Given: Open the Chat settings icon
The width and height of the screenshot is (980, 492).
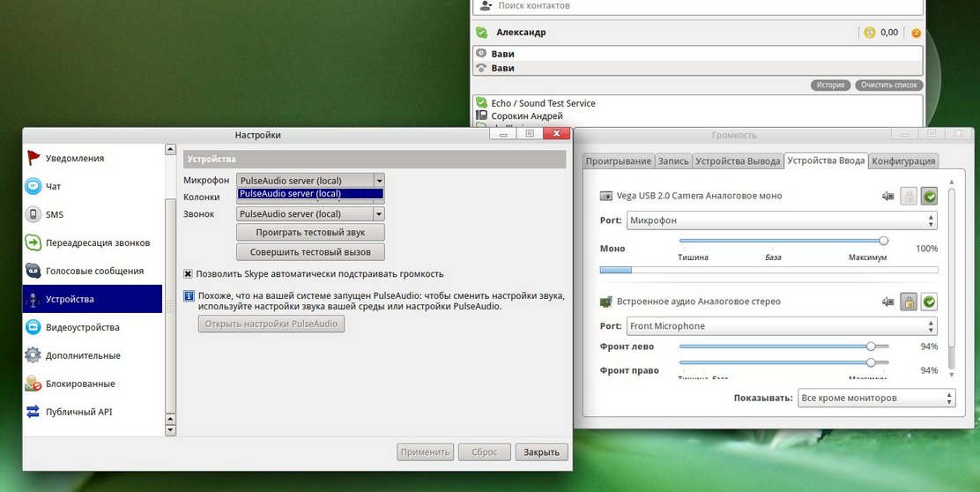Looking at the screenshot, I should click(x=33, y=186).
